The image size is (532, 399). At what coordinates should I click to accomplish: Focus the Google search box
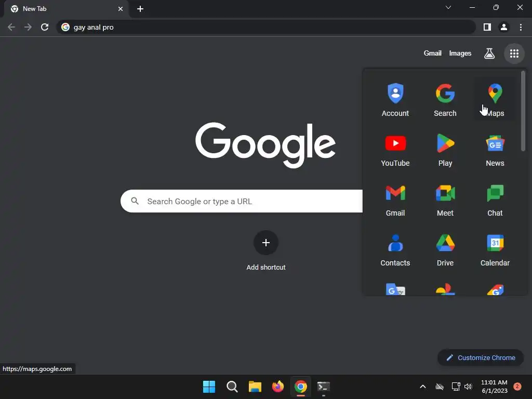(242, 201)
